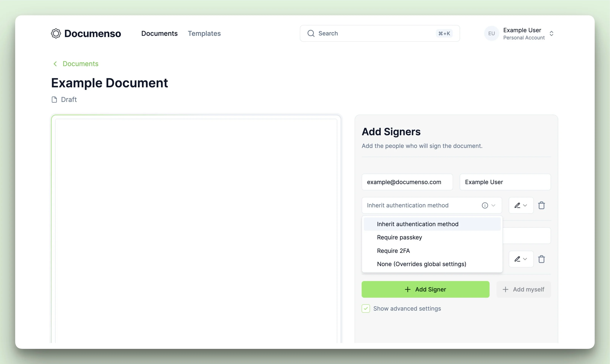The width and height of the screenshot is (610, 364).
Task: Select Require 2FA authentication option
Action: point(393,251)
